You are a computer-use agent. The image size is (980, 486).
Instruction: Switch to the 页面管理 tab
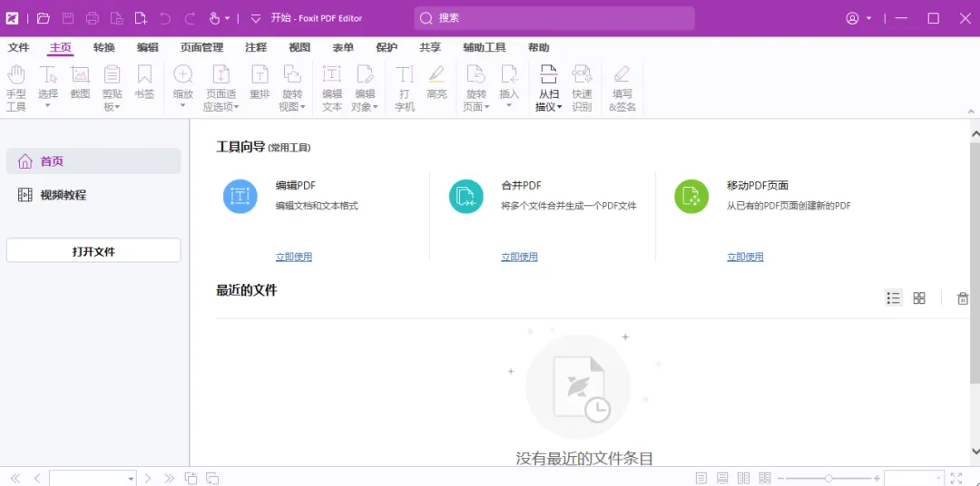(201, 47)
